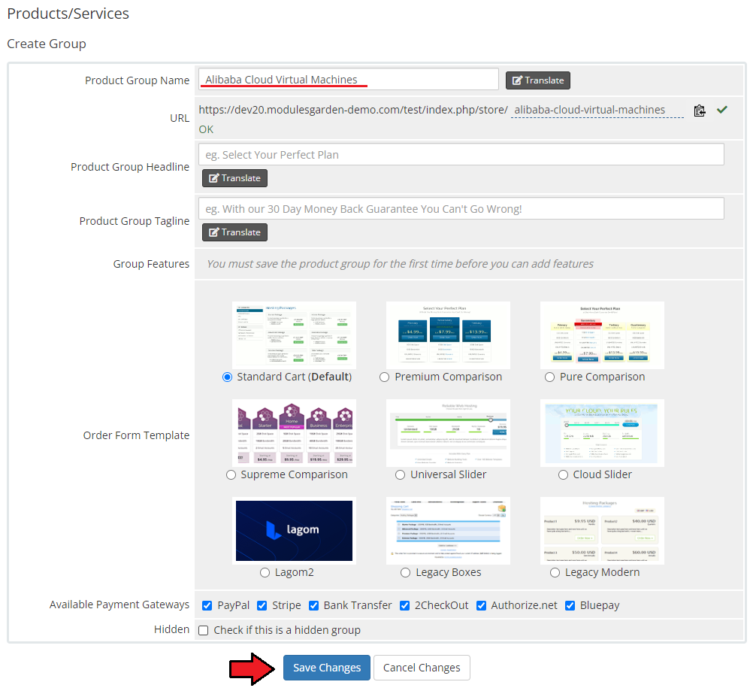This screenshot has width=750, height=700.
Task: Click the Available Payment Gateways label
Action: click(119, 605)
